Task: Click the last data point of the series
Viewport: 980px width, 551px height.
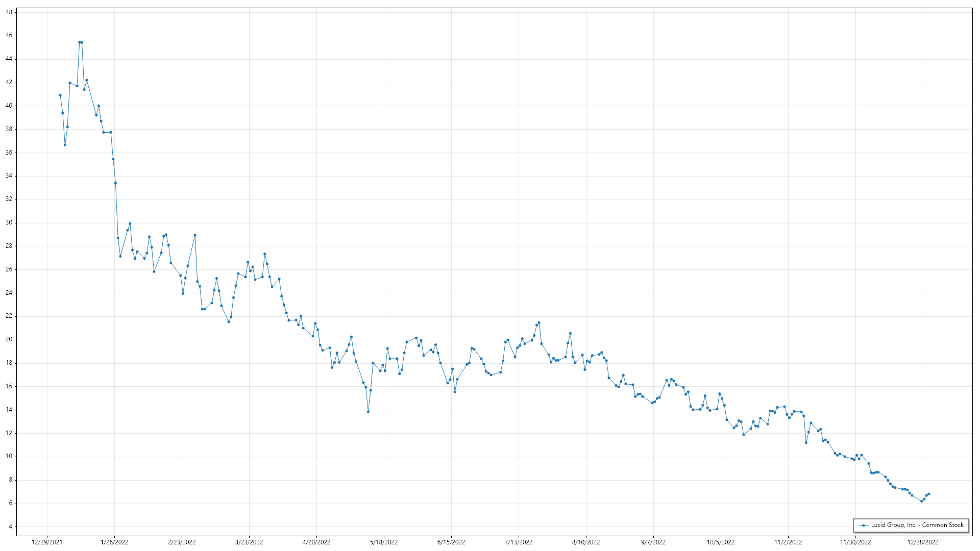Action: click(x=929, y=494)
